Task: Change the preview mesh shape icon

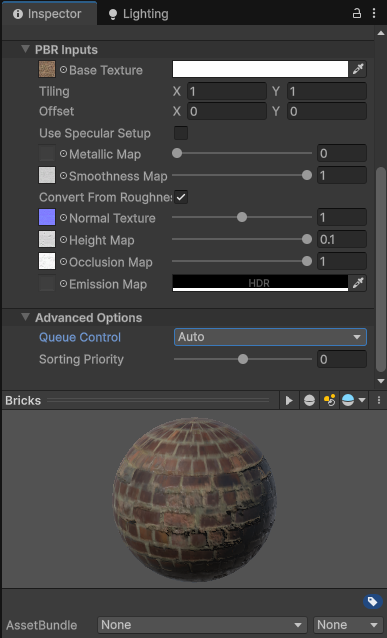Action: coord(309,400)
